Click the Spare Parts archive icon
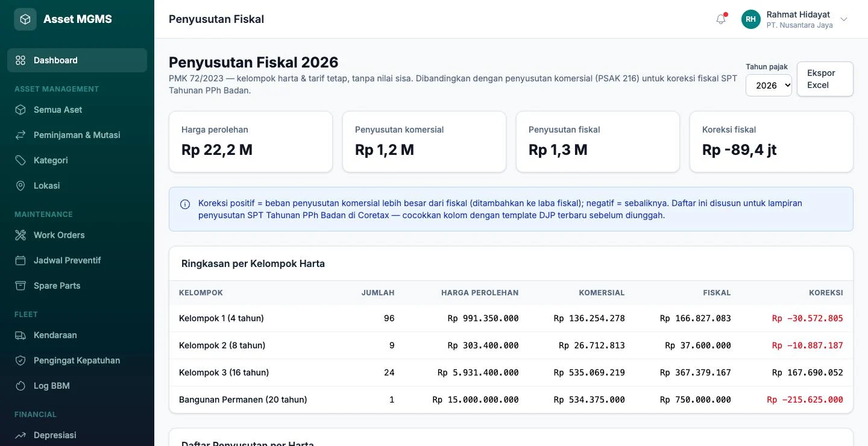The height and width of the screenshot is (446, 868). (x=20, y=286)
